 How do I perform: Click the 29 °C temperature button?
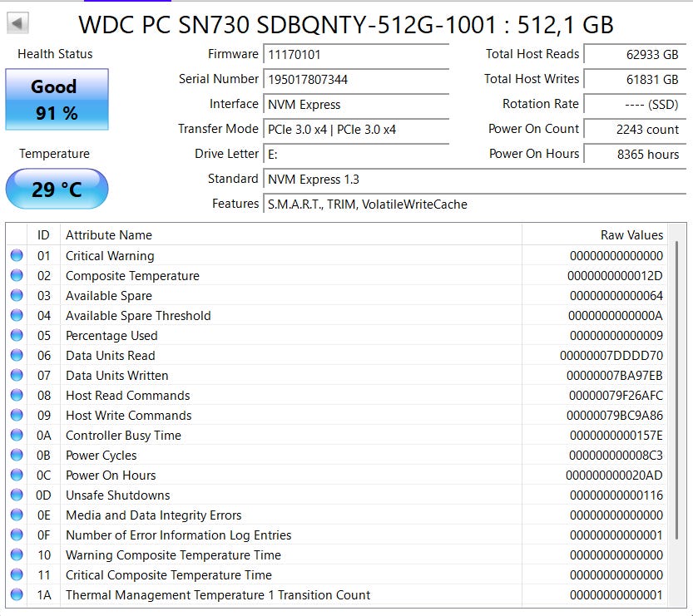[57, 189]
